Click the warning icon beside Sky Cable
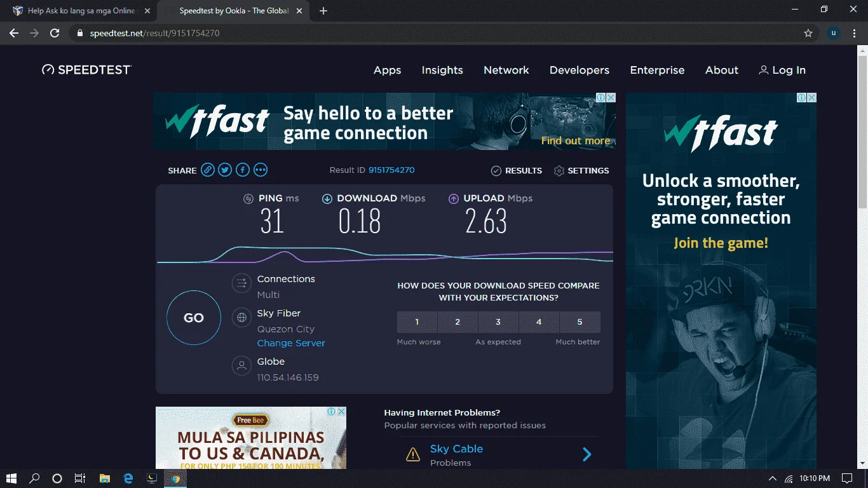Image resolution: width=868 pixels, height=488 pixels. (x=413, y=454)
